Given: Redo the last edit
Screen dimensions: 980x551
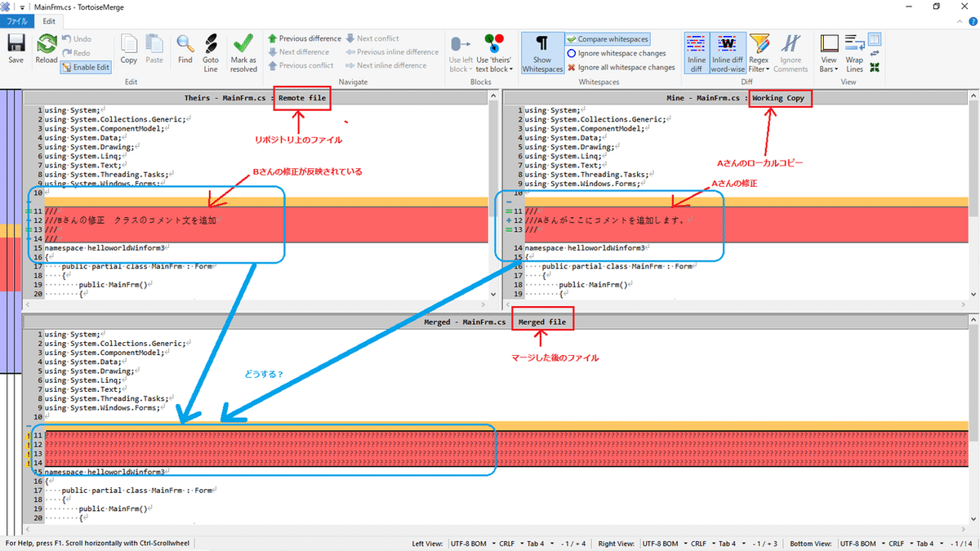Looking at the screenshot, I should [x=77, y=53].
